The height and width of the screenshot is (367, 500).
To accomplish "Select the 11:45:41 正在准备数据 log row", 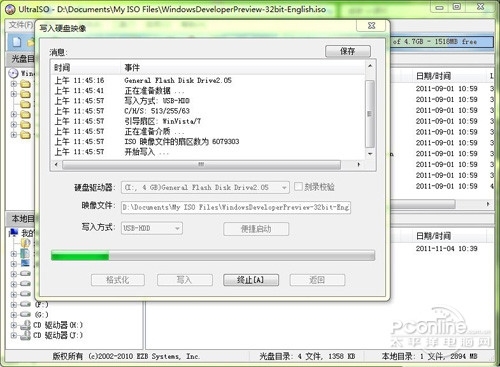I will pos(208,91).
